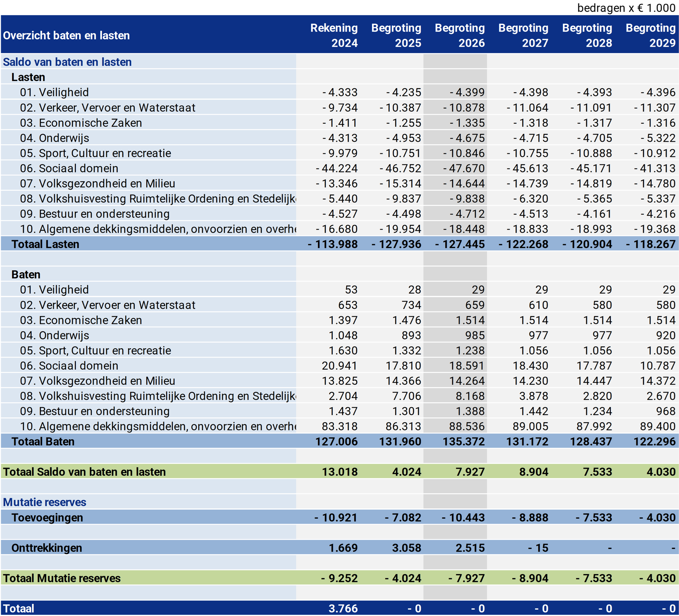Select the 'Saldo van baten en lasten' heading
679x616 pixels.
(67, 62)
